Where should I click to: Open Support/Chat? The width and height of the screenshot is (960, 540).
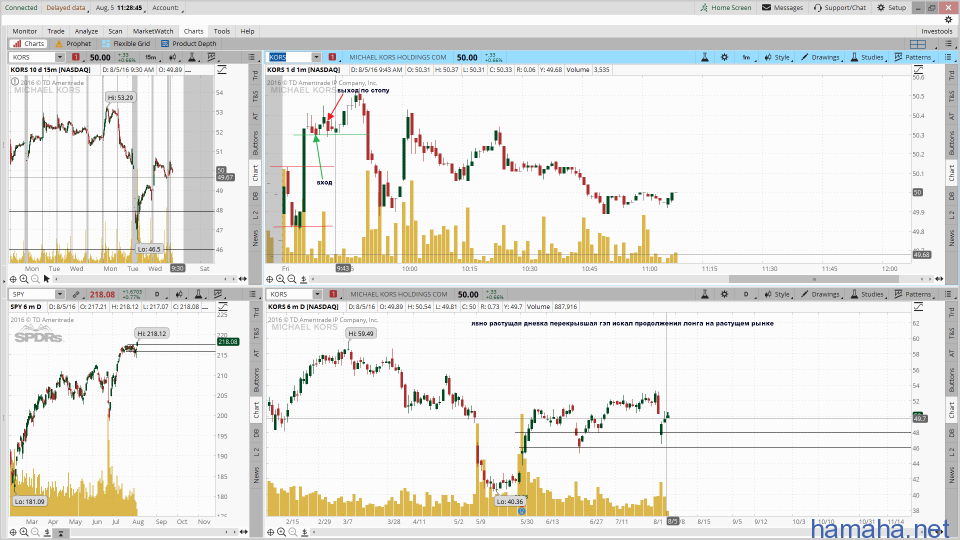pyautogui.click(x=840, y=7)
